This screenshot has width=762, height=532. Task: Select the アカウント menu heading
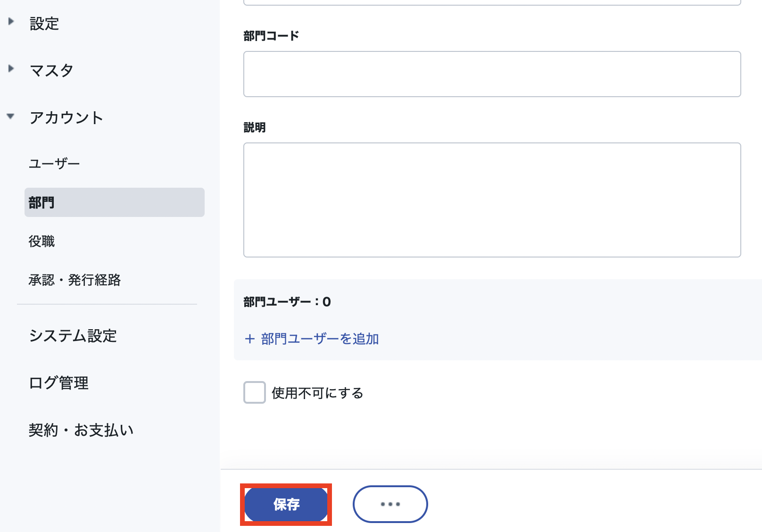pos(66,118)
